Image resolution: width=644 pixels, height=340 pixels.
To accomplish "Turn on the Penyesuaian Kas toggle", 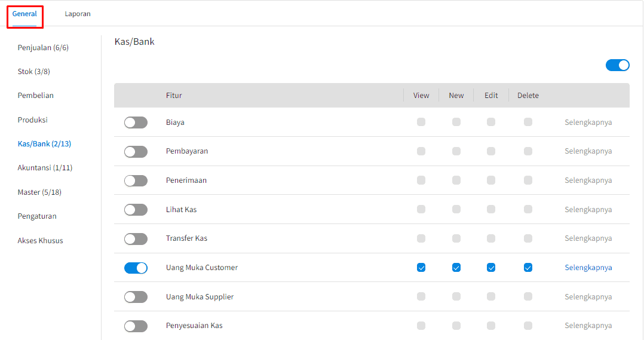I will pyautogui.click(x=136, y=326).
